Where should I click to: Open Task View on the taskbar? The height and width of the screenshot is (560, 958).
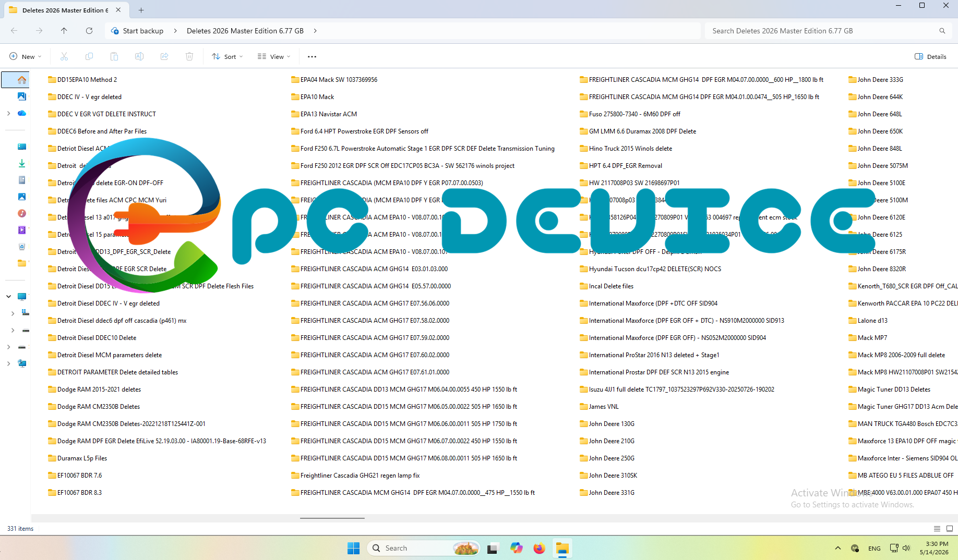[x=492, y=548]
